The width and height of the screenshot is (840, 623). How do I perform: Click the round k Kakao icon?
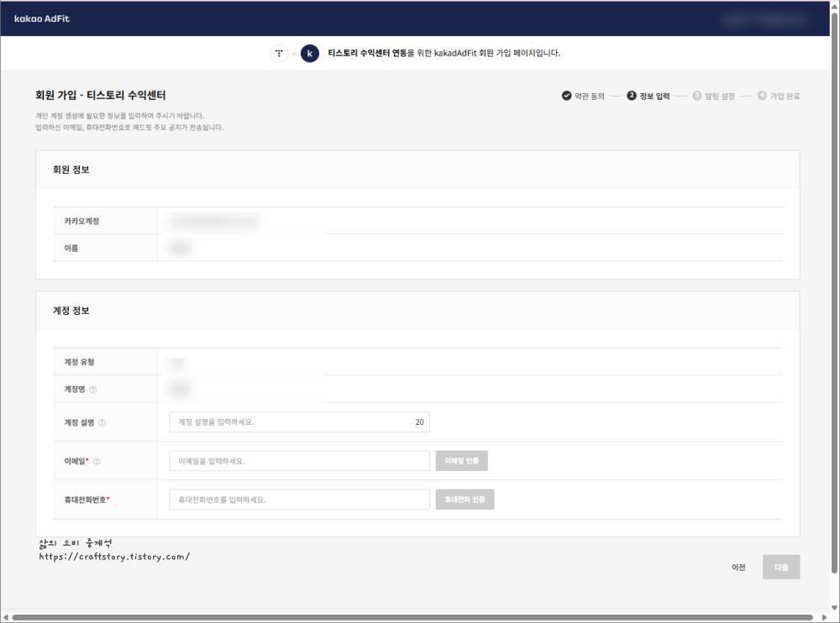(x=310, y=53)
